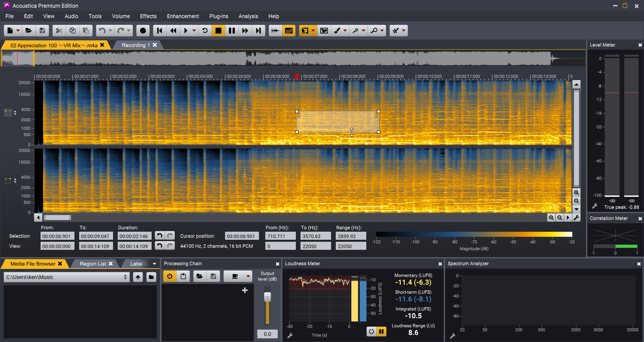Viewport: 644px width, 342px height.
Task: Select the magic wand tool
Action: [x=356, y=31]
